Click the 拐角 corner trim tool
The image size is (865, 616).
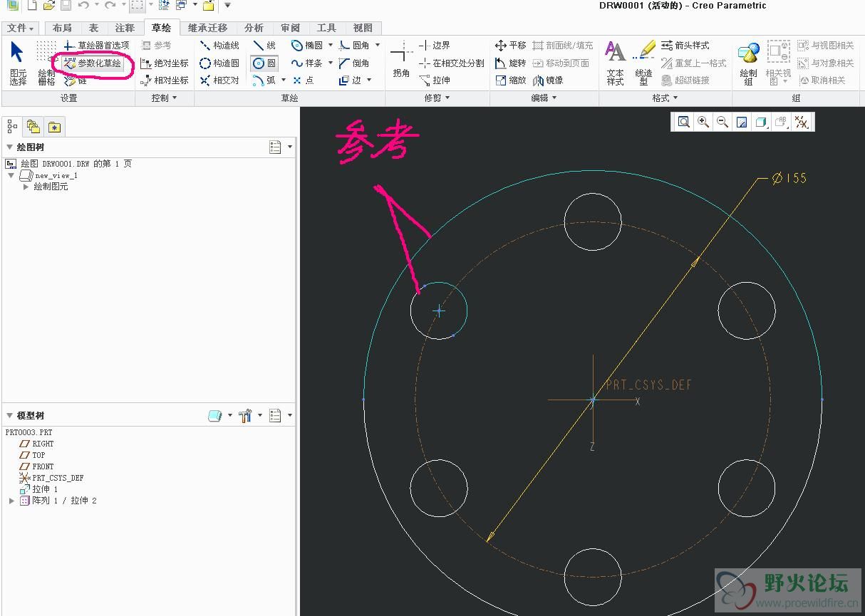[x=401, y=60]
